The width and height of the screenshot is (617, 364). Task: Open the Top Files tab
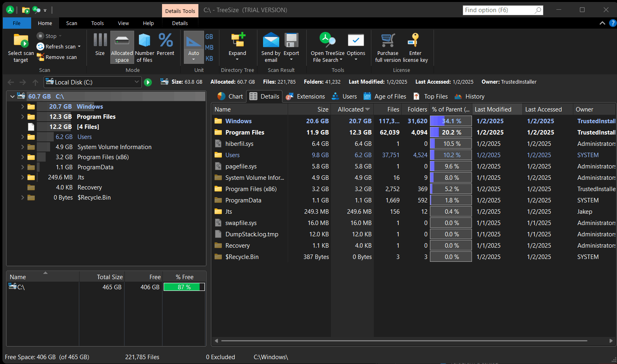pyautogui.click(x=431, y=96)
